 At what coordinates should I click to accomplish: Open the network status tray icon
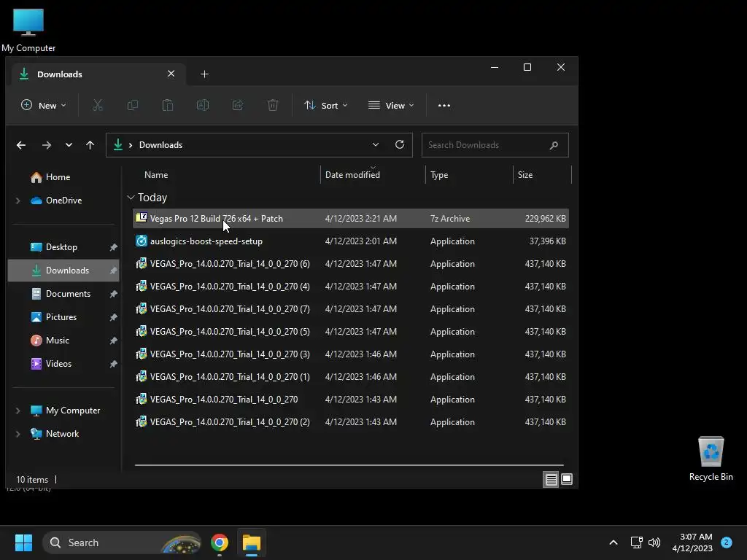pyautogui.click(x=636, y=542)
